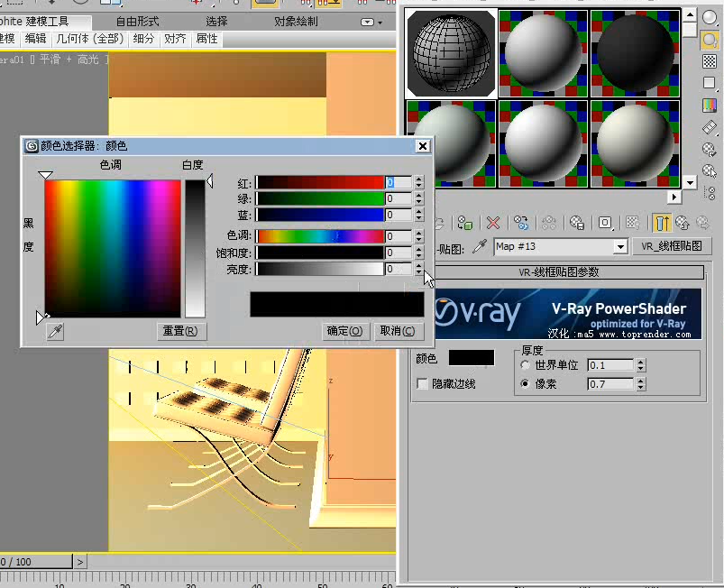Click Make Material Copy icon
The width and height of the screenshot is (724, 588).
pyautogui.click(x=521, y=224)
